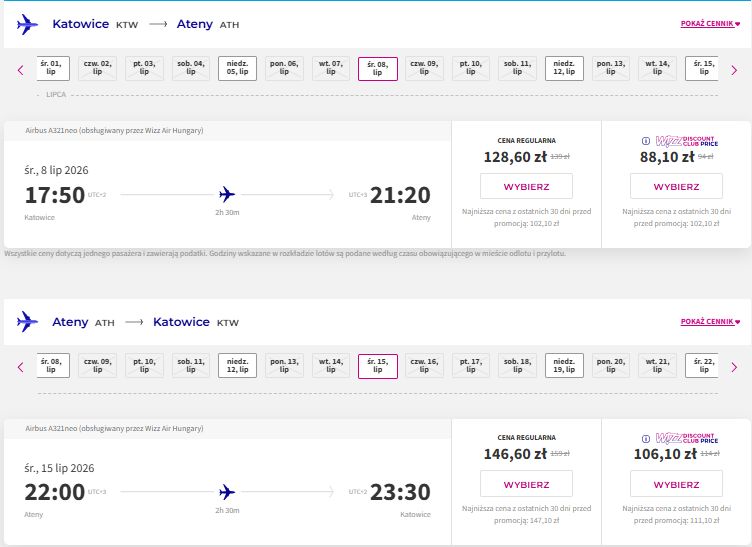The image size is (752, 547).
Task: Select outbound date śr. 01, lip
Action: (x=53, y=69)
